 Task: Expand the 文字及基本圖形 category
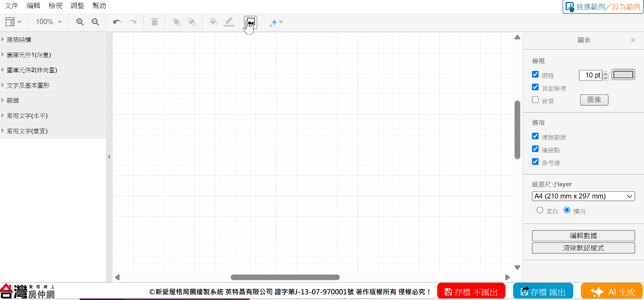pos(53,85)
